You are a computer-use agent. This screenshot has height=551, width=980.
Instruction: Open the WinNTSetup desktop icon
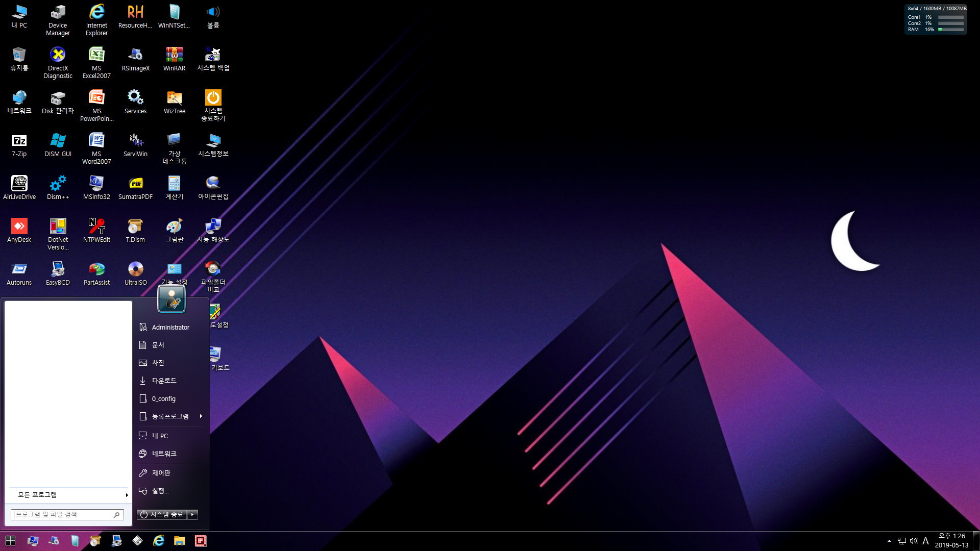click(174, 16)
